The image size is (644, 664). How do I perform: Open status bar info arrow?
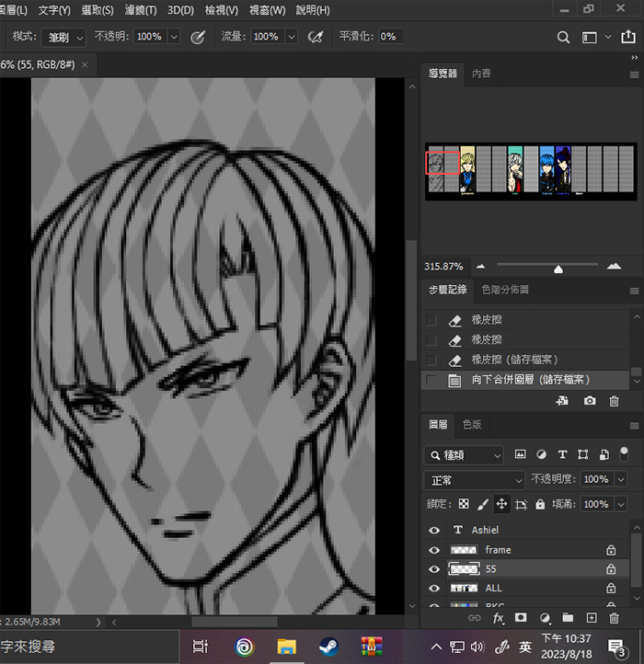98,622
